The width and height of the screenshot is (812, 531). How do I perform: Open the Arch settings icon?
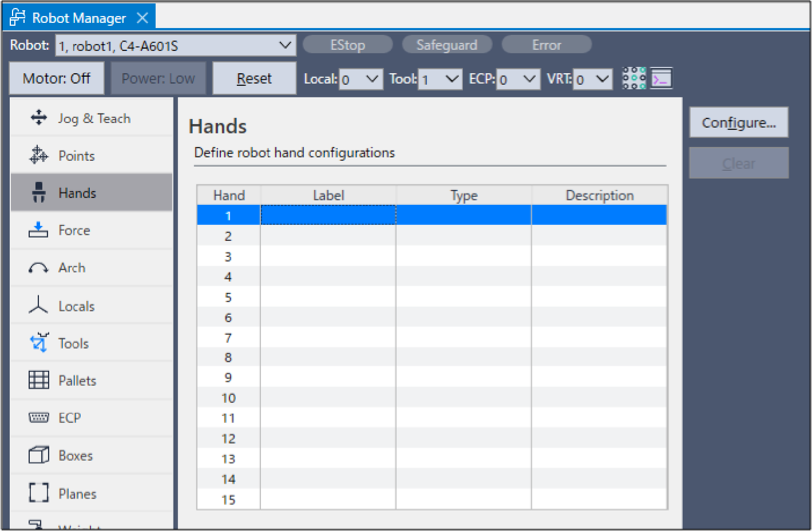[39, 268]
